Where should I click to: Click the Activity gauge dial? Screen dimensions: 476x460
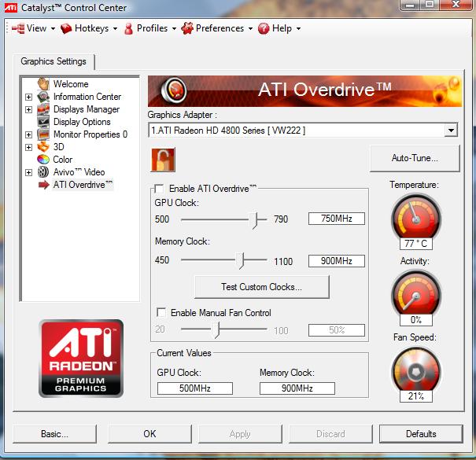pos(416,293)
